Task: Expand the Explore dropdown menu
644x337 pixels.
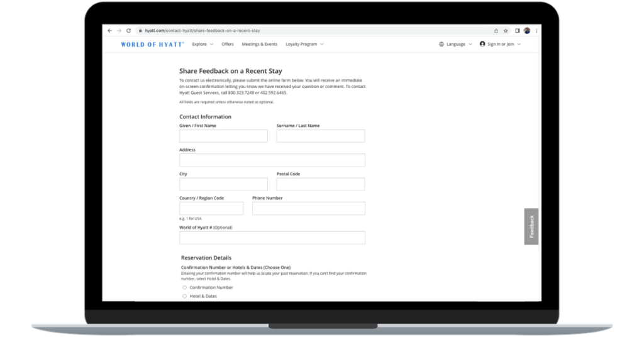Action: pos(203,45)
